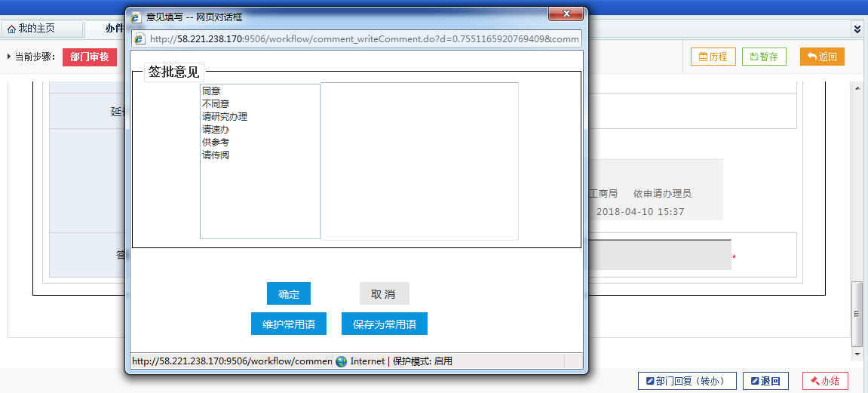Click the IE icon in dialog title bar
The width and height of the screenshot is (868, 393).
136,17
